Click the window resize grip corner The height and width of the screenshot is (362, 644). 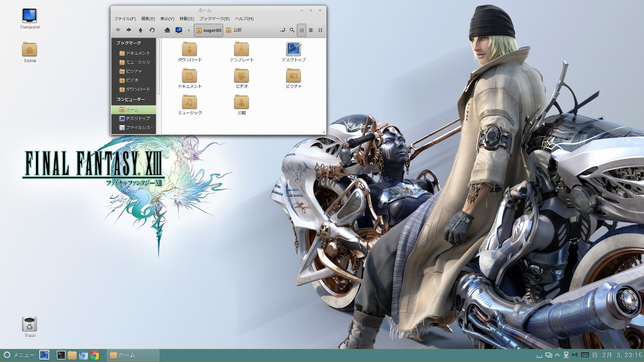(x=324, y=132)
